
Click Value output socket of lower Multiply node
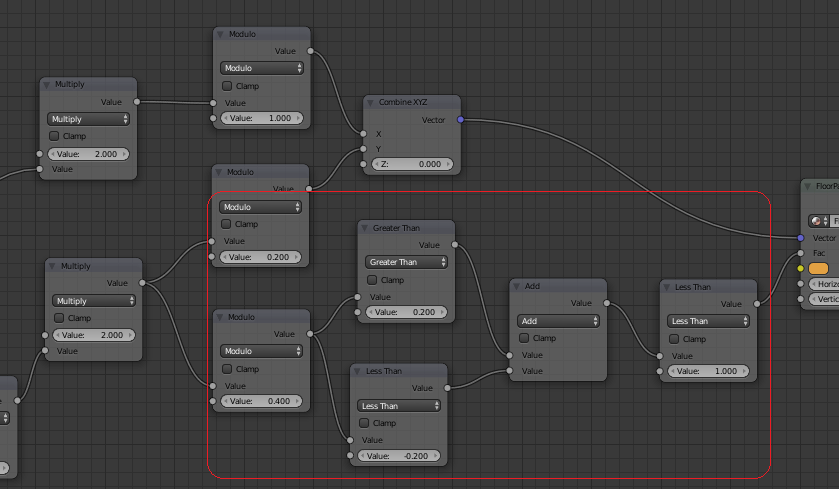(142, 282)
